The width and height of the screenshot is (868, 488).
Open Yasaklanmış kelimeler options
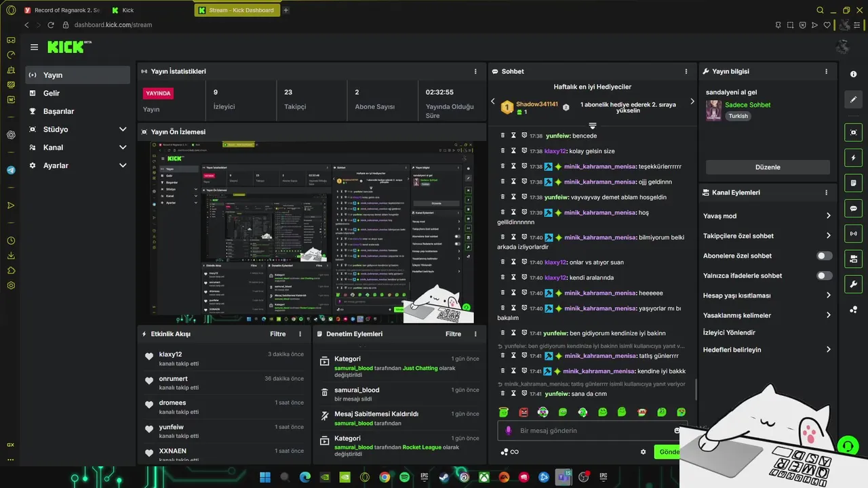coord(767,315)
